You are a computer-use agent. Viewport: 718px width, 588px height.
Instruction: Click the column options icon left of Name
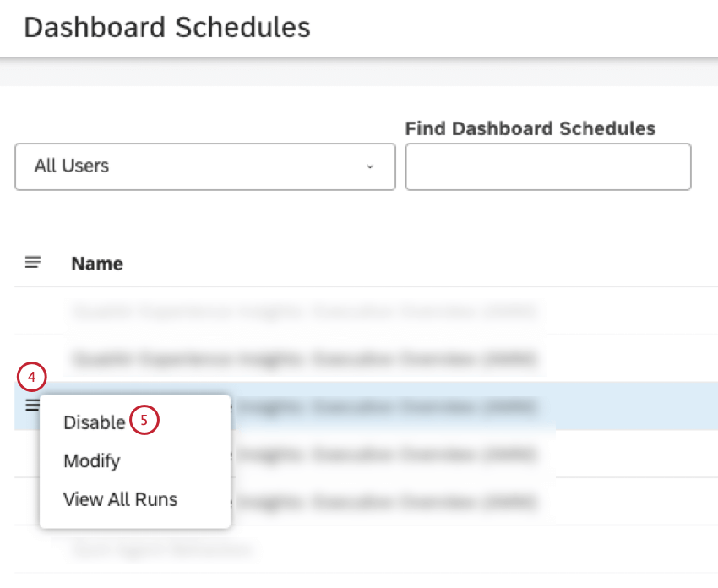click(33, 263)
